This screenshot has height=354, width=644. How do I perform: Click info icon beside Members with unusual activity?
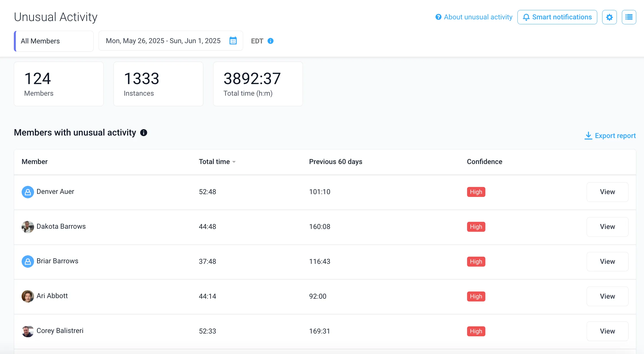pyautogui.click(x=144, y=133)
